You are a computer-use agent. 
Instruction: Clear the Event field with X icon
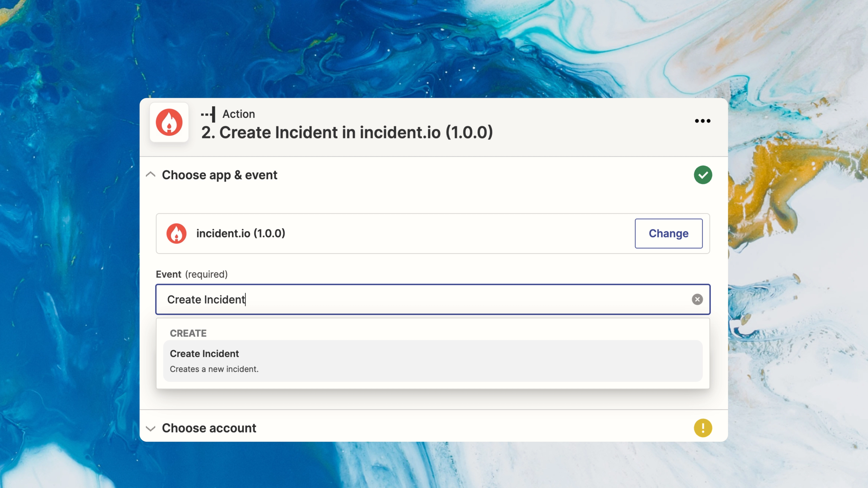[697, 299]
